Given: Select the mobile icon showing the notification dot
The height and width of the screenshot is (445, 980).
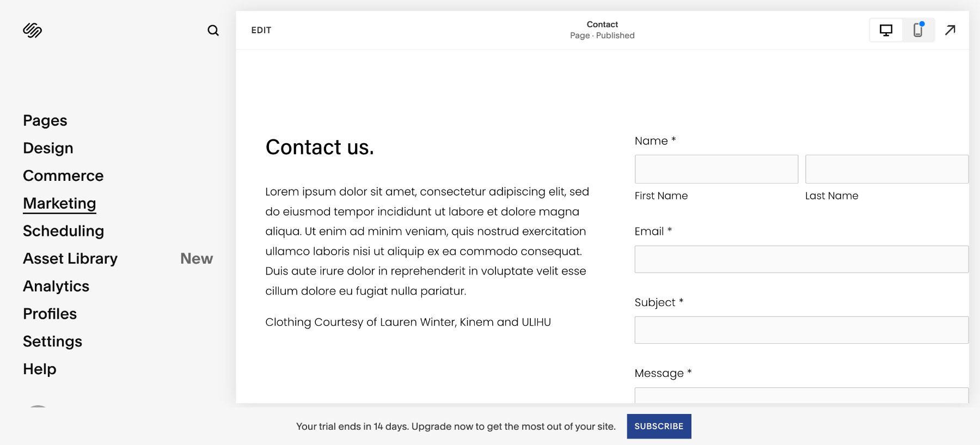Looking at the screenshot, I should click(x=918, y=31).
